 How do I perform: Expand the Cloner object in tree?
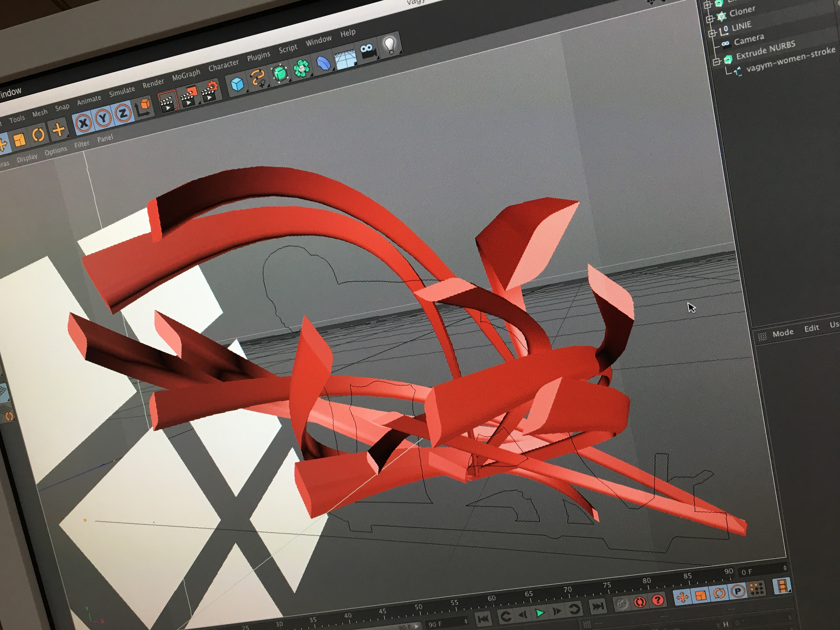[x=710, y=19]
